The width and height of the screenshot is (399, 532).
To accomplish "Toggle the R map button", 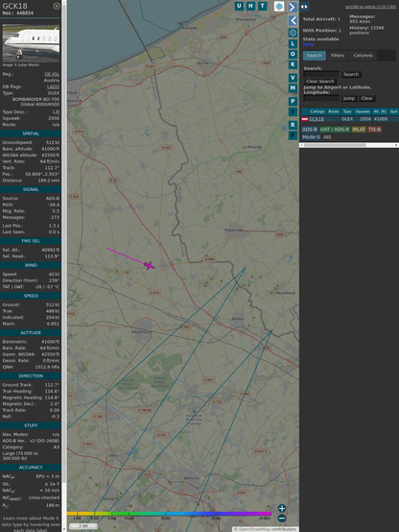I will click(x=293, y=125).
